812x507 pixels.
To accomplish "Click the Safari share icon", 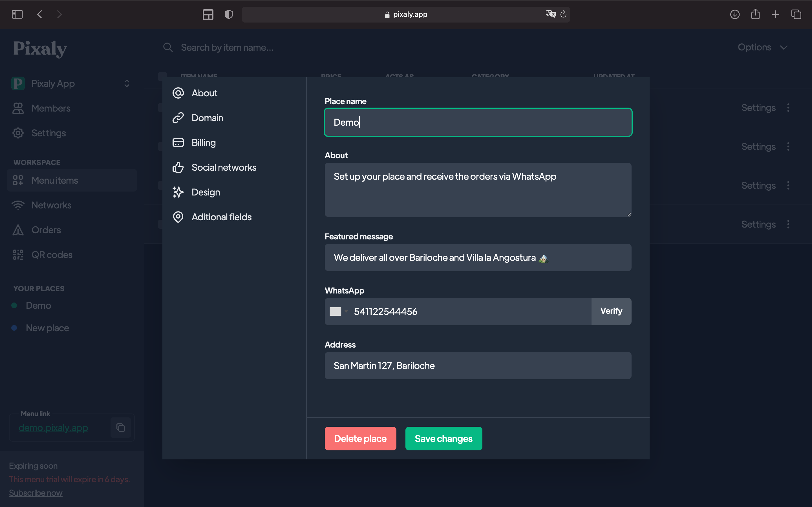I will click(755, 14).
